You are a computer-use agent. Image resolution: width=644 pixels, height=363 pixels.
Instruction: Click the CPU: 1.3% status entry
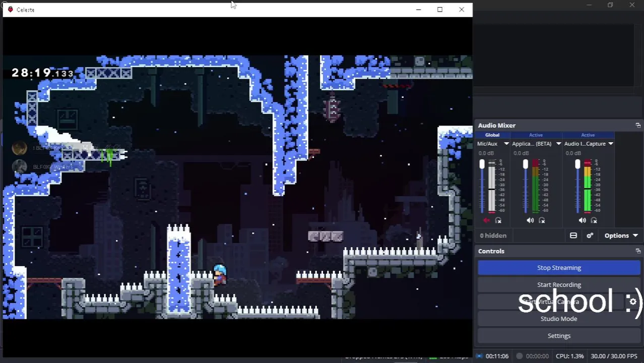tap(569, 356)
